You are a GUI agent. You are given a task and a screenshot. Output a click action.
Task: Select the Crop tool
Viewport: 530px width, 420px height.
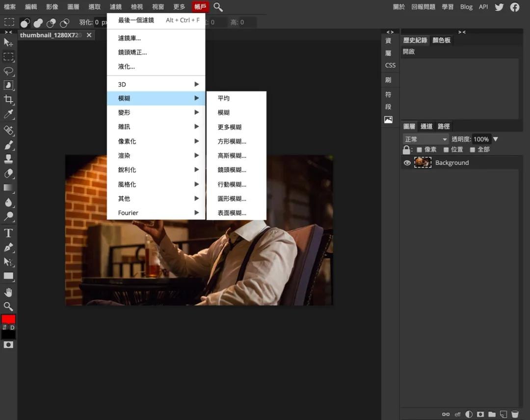8,100
